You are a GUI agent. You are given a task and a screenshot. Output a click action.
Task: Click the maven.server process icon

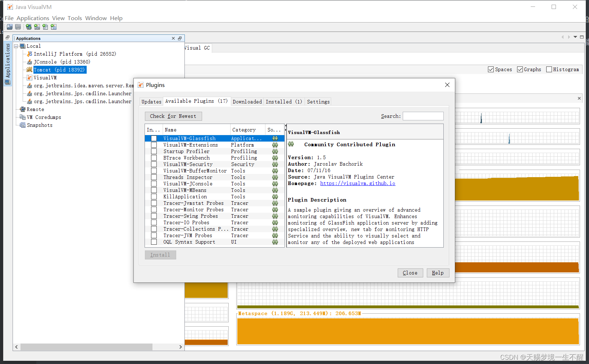coord(30,86)
